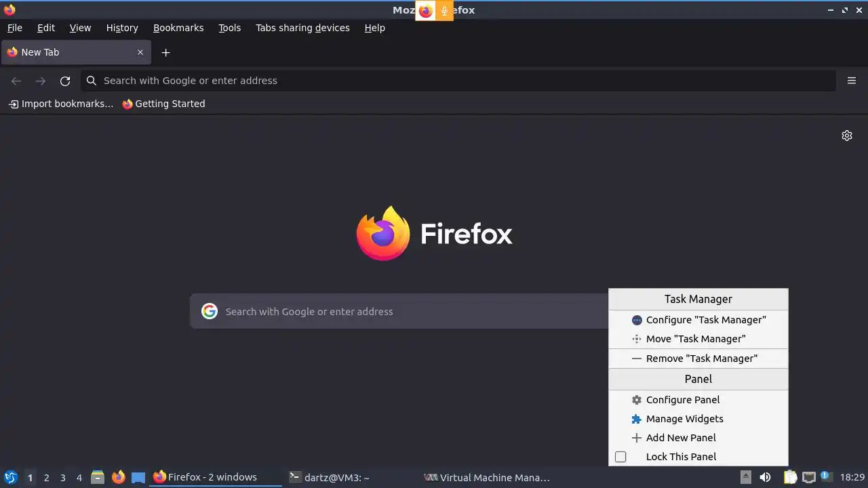Close the New Tab tab

140,52
